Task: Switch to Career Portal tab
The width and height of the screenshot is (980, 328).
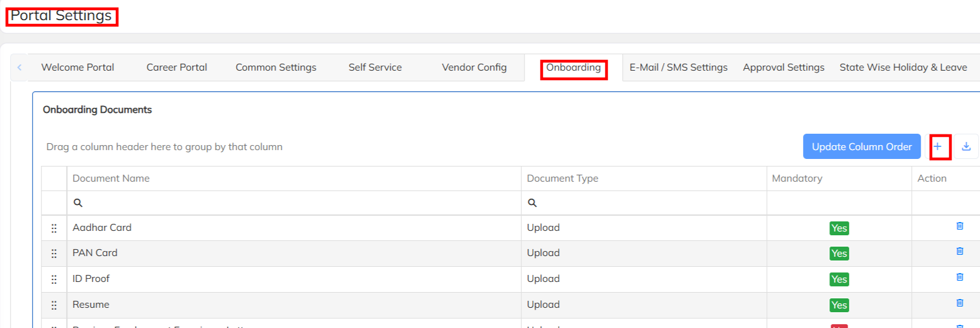Action: 176,67
